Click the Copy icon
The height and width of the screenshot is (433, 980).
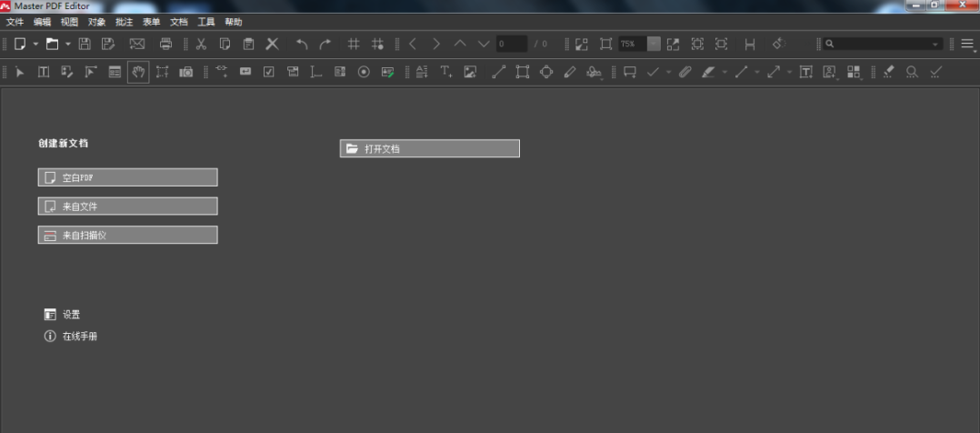[225, 44]
